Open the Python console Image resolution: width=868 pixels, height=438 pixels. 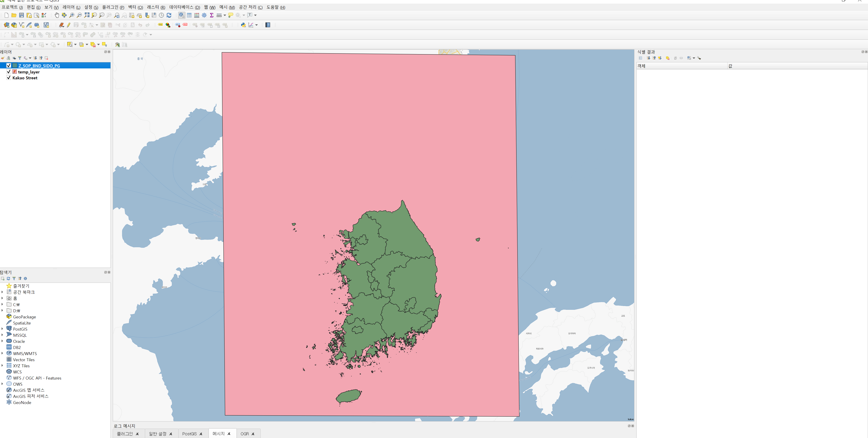pos(243,25)
